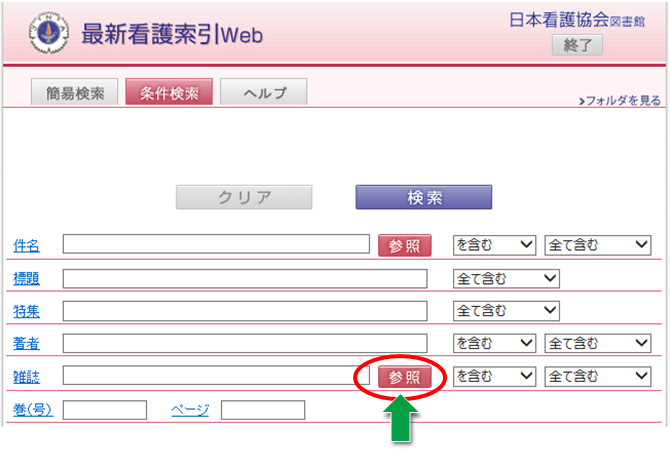Click the ページ label link
Screen dimensions: 670x449
tap(190, 410)
